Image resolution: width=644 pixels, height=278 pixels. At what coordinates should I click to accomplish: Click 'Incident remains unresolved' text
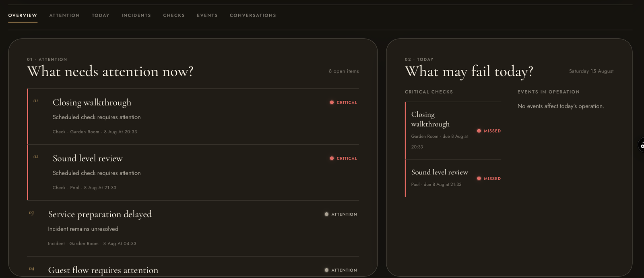tap(83, 229)
